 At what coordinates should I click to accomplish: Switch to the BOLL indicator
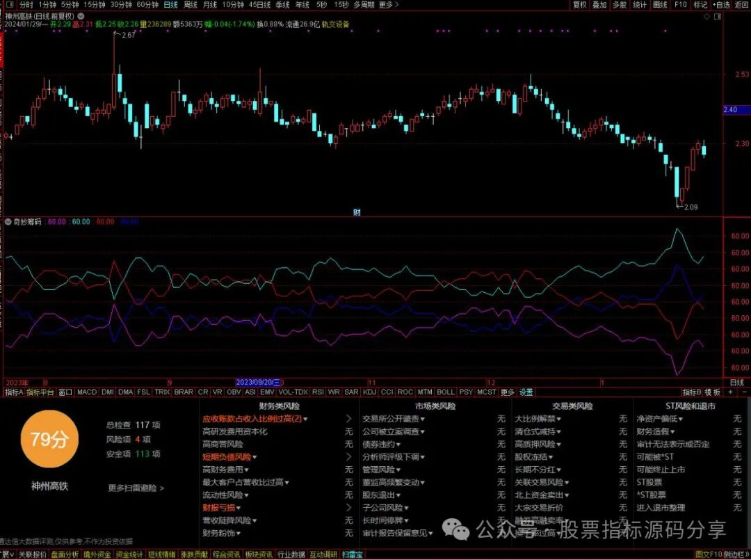(x=446, y=392)
